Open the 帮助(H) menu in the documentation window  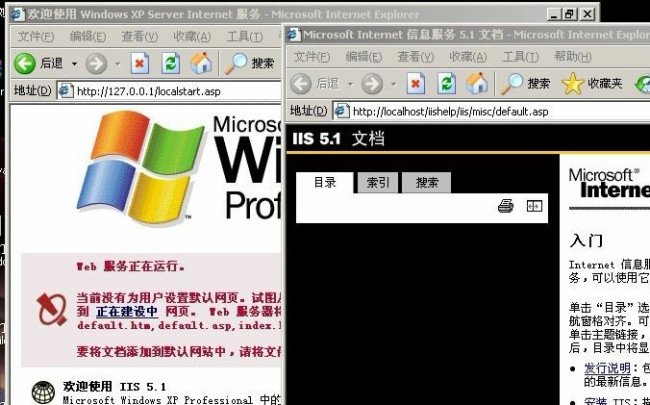573,57
